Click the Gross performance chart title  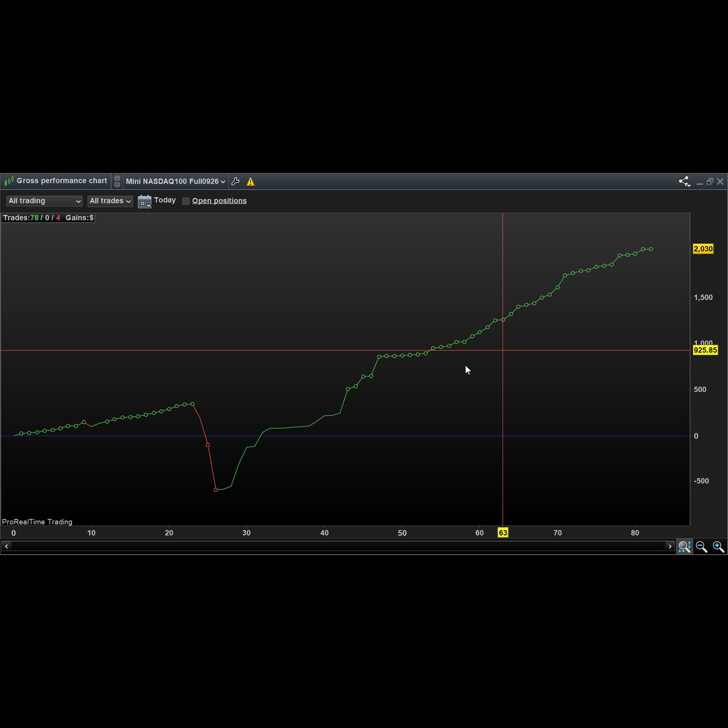click(62, 181)
